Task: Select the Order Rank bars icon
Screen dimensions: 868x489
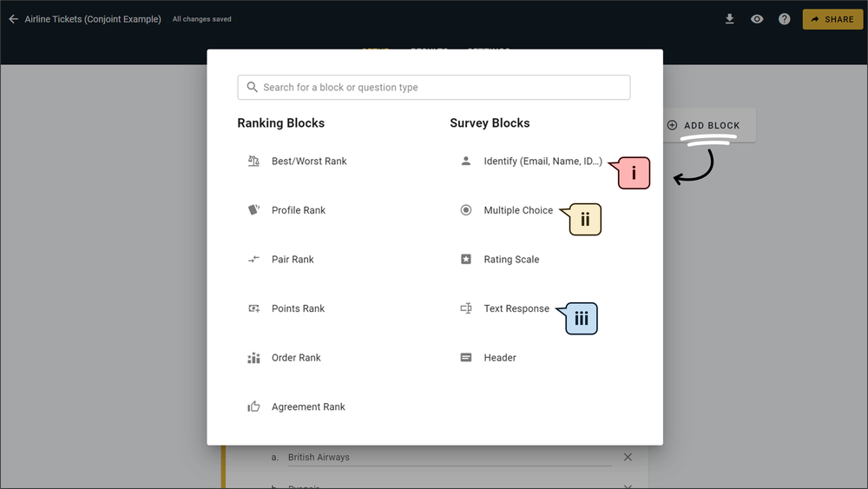Action: (x=253, y=358)
